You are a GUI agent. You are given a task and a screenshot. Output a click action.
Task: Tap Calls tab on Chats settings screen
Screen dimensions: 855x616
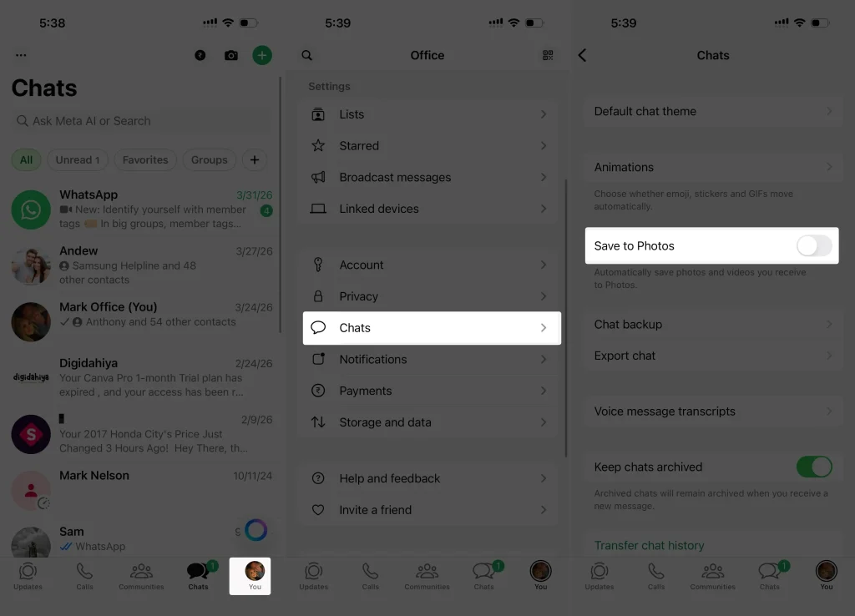[x=656, y=576]
